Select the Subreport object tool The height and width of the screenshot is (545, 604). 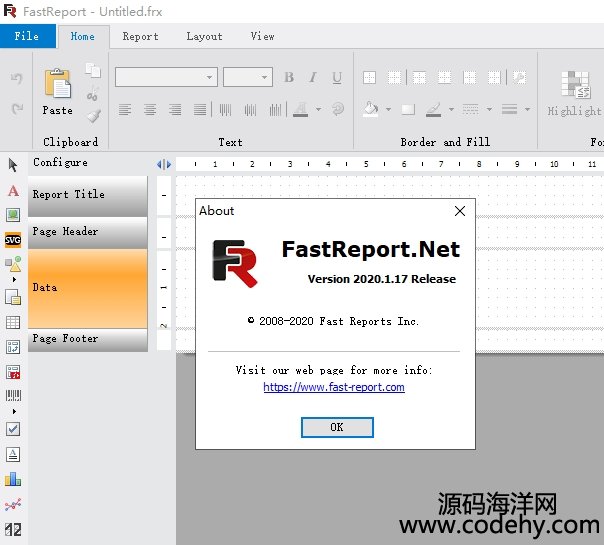point(13,297)
